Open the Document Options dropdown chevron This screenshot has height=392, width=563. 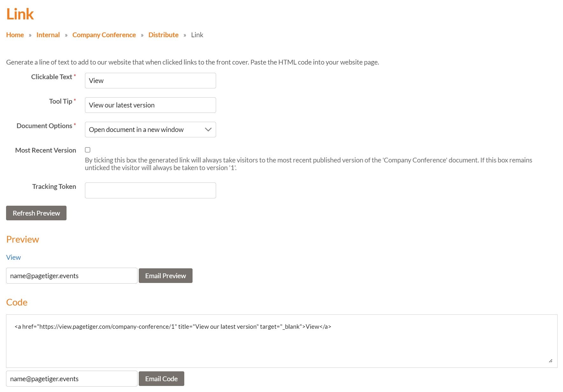pyautogui.click(x=208, y=129)
